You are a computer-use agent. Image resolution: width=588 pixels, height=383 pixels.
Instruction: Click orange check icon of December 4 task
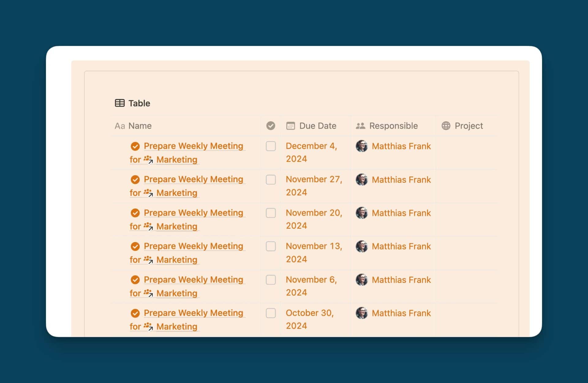tap(135, 146)
